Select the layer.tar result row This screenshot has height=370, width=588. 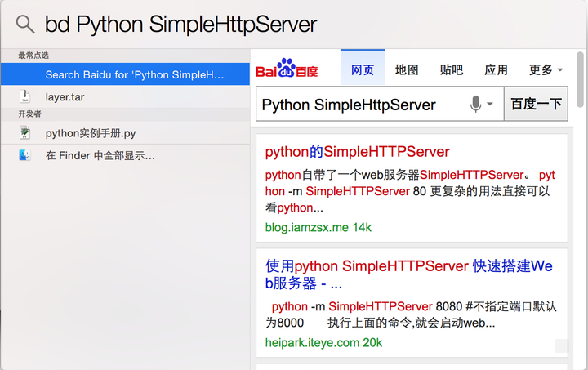coord(125,96)
